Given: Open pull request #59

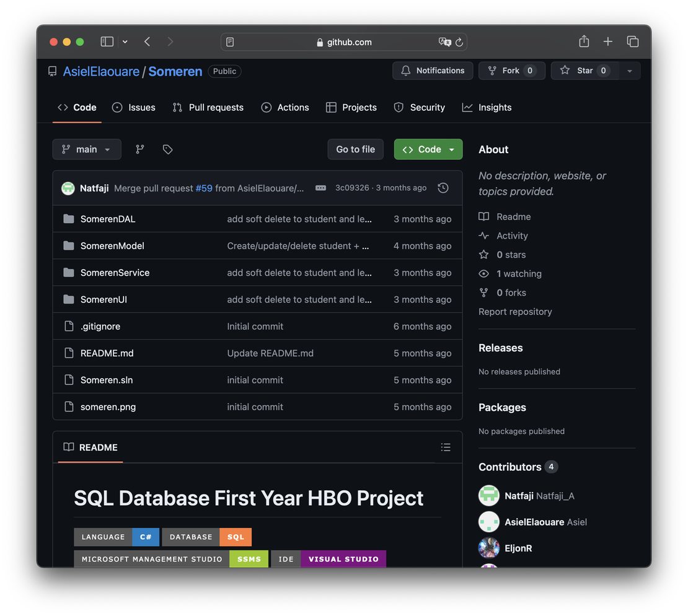Looking at the screenshot, I should pyautogui.click(x=204, y=187).
